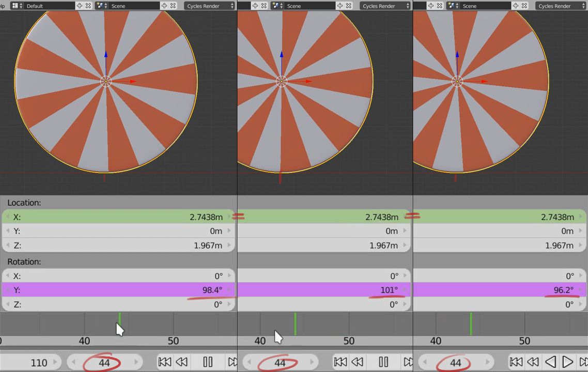588x372 pixels.
Task: Add new scene in the middle panel header
Action: pyautogui.click(x=340, y=6)
